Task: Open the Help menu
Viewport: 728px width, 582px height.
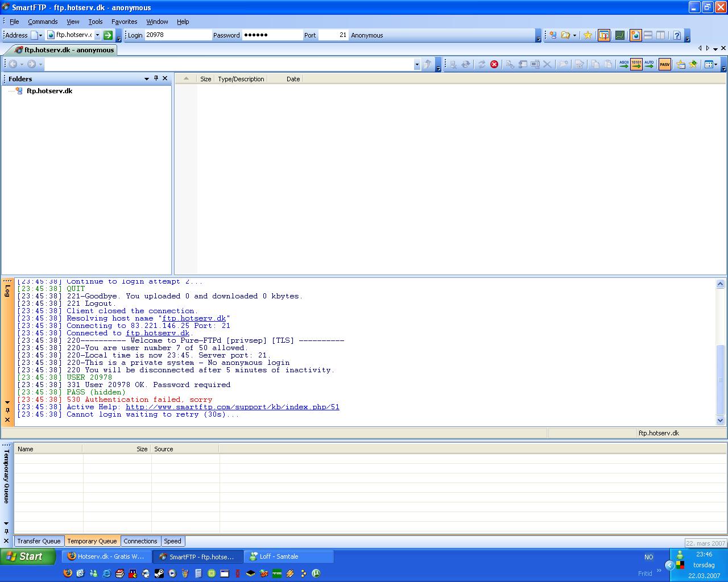Action: click(x=183, y=22)
